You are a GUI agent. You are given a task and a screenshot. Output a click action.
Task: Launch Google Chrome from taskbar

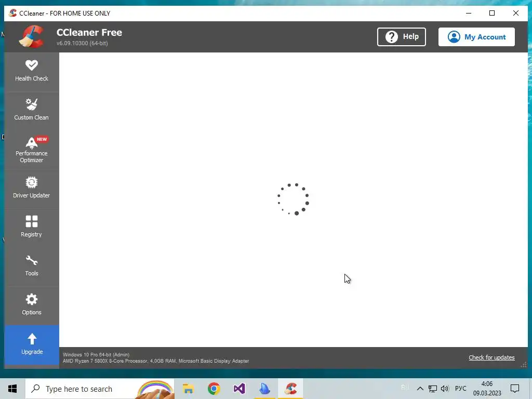[214, 389]
